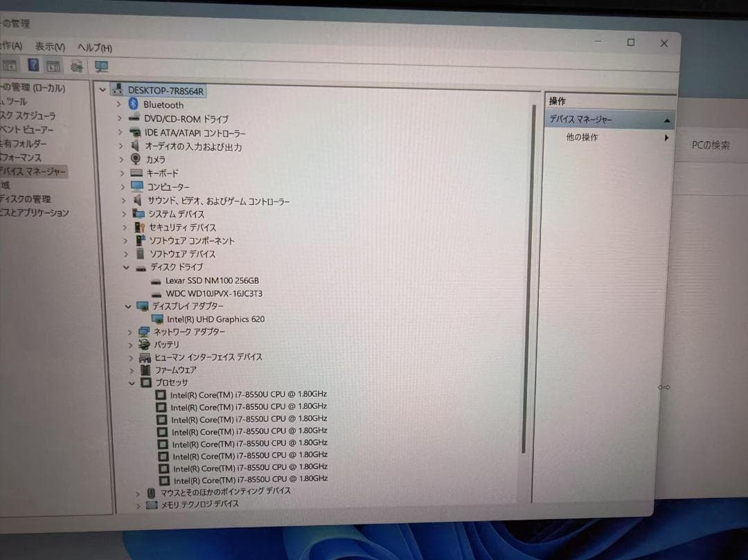The height and width of the screenshot is (560, 748).
Task: Click the Show/Hide console tree toolbar icon
Action: tap(10, 65)
